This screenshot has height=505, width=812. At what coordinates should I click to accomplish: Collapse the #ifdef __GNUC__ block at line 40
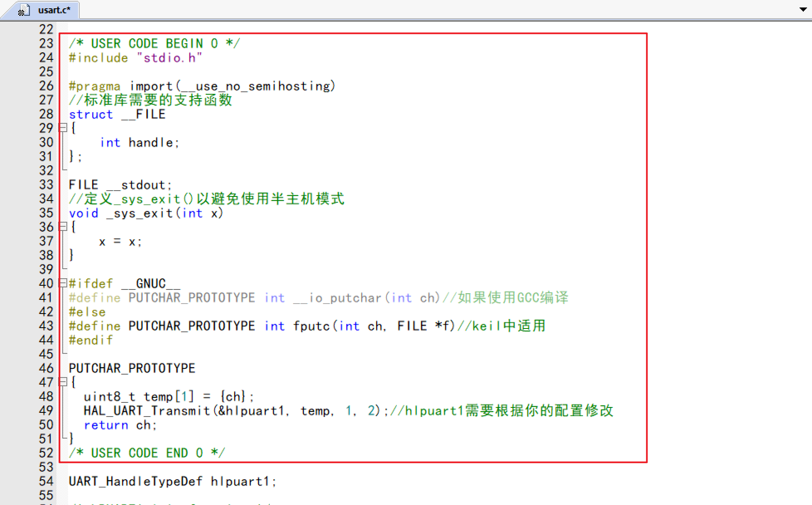[x=63, y=283]
